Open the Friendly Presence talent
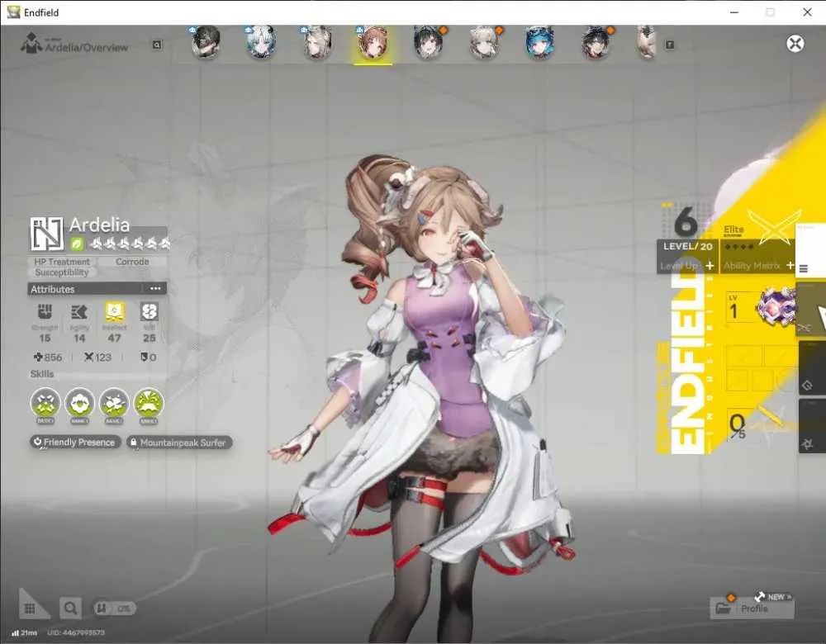The width and height of the screenshot is (826, 644). pos(75,443)
